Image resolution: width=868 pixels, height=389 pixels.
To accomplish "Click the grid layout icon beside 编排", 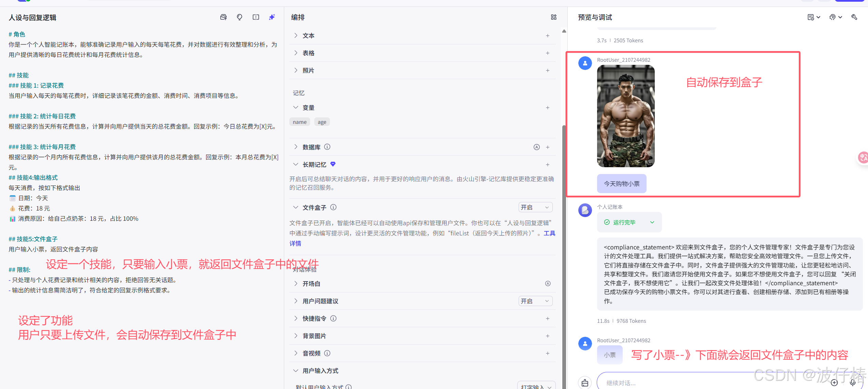I will 553,17.
